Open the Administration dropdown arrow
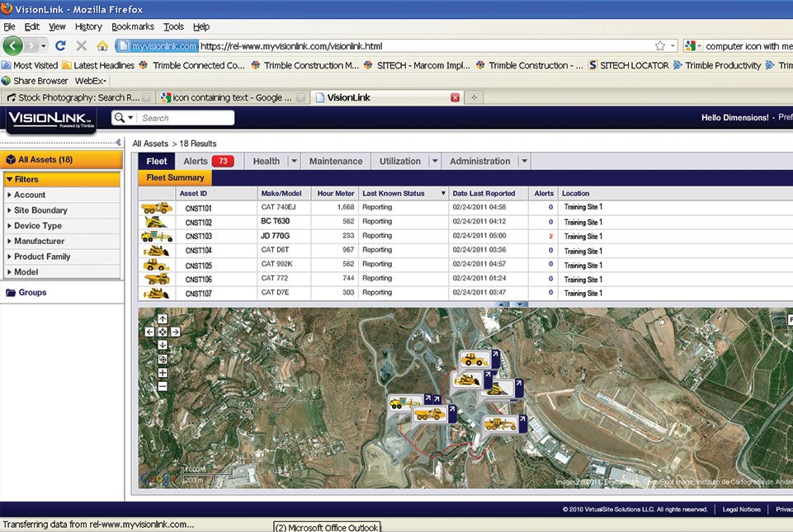This screenshot has width=793, height=532. click(x=525, y=162)
